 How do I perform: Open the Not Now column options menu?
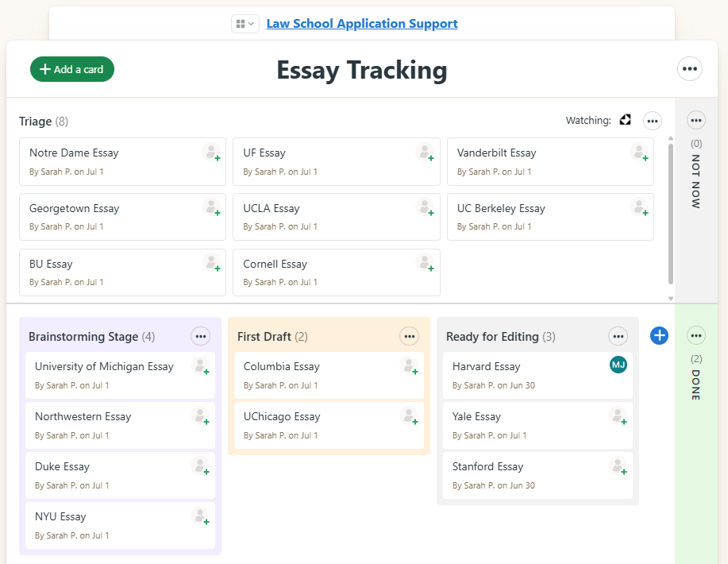click(696, 120)
